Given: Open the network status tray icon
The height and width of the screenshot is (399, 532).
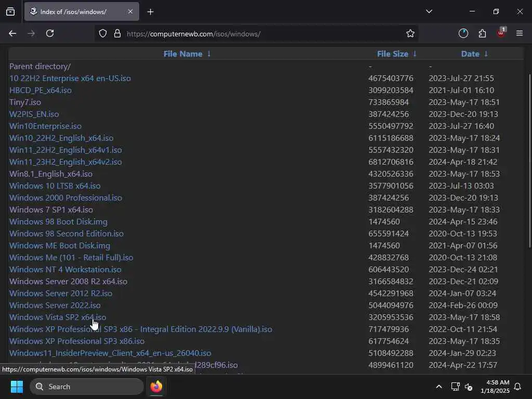Looking at the screenshot, I should [455, 387].
